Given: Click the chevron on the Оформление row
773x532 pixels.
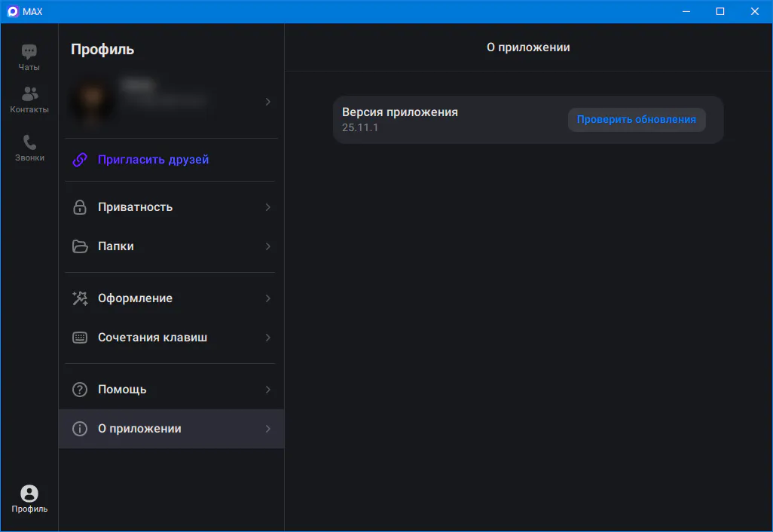Looking at the screenshot, I should [x=267, y=298].
